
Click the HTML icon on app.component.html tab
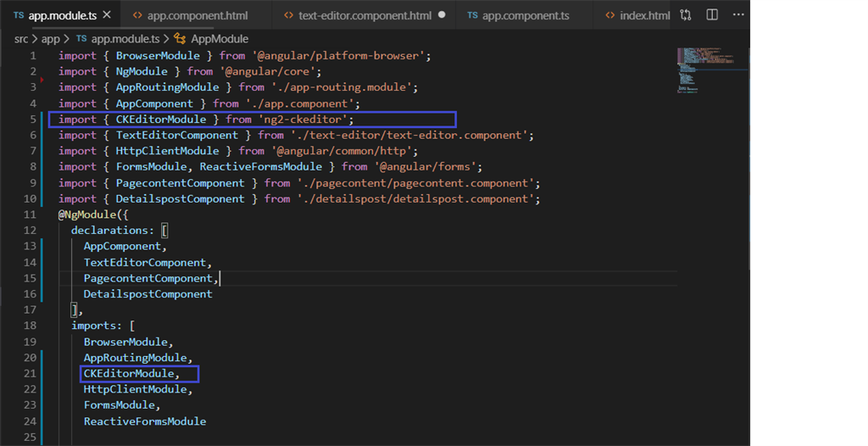(138, 15)
